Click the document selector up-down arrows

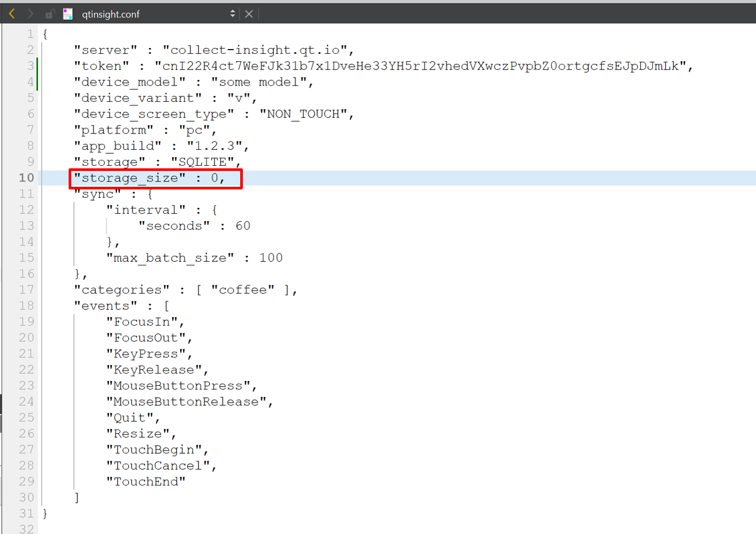232,14
